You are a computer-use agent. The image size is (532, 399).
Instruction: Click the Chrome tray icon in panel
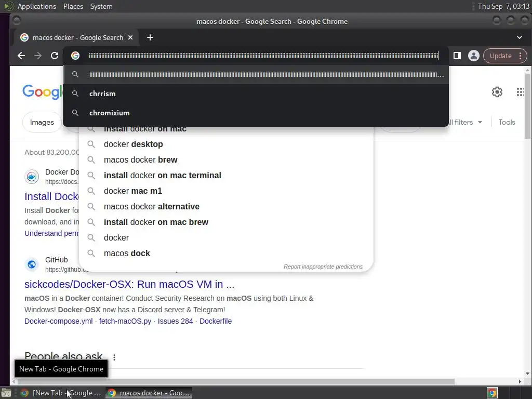click(x=492, y=393)
